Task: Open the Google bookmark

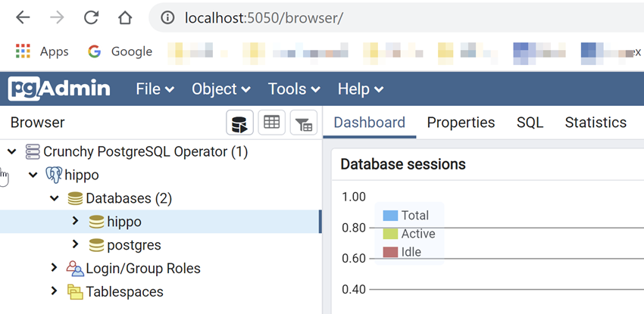Action: tap(120, 51)
